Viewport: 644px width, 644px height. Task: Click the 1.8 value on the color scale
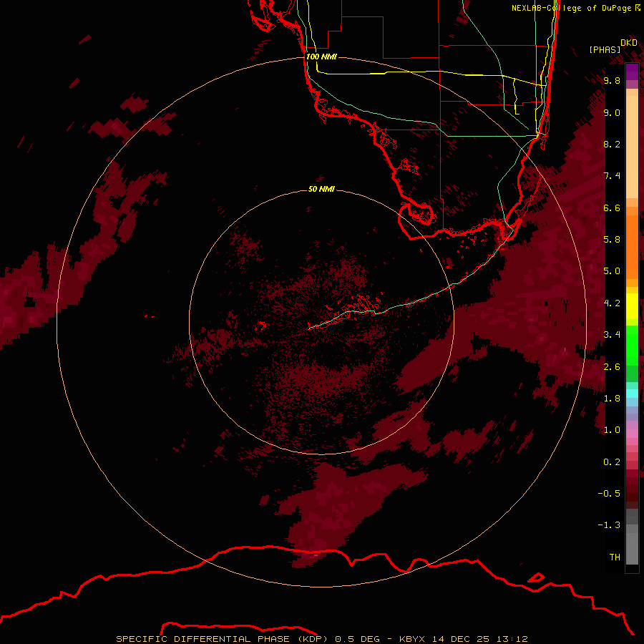click(x=612, y=399)
